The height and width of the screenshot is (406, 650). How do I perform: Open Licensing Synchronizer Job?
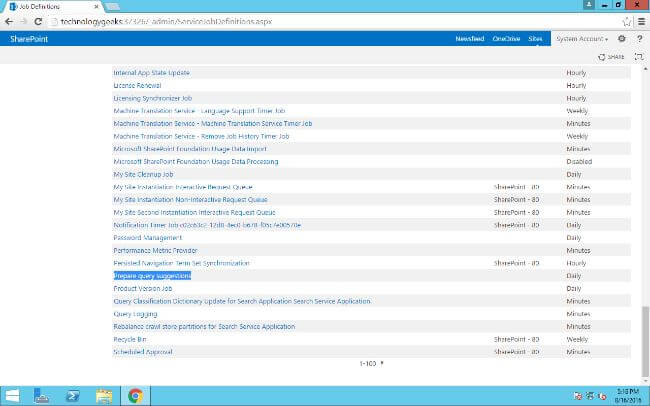pyautogui.click(x=153, y=98)
